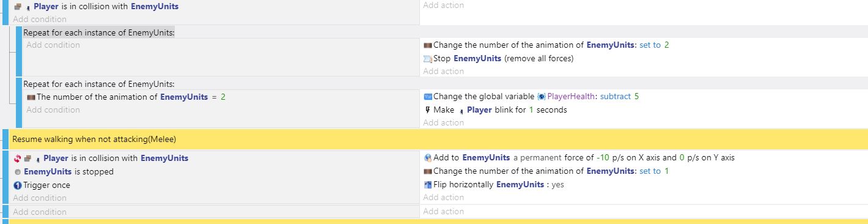Click the blink icon beside Make Player blink
This screenshot has height=224, width=868.
[x=427, y=110]
